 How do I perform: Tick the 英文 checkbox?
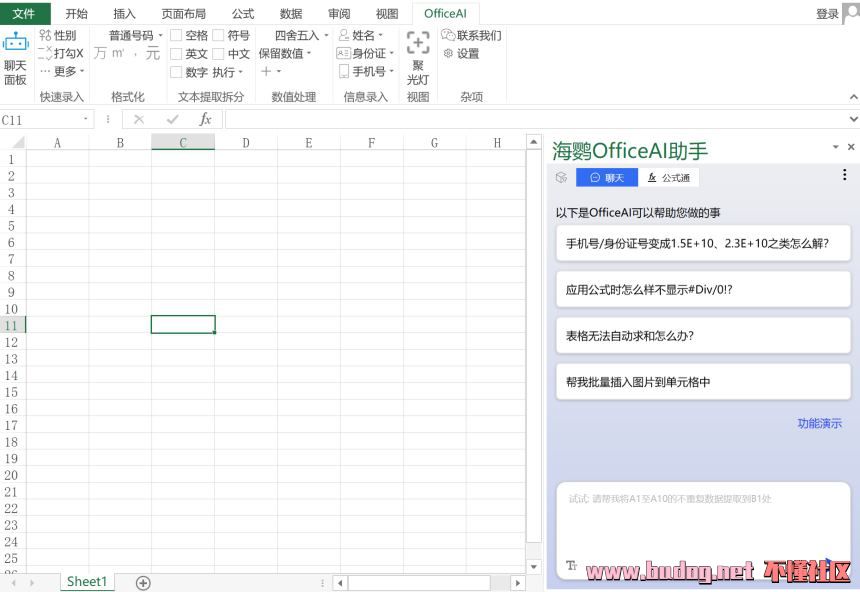point(176,53)
